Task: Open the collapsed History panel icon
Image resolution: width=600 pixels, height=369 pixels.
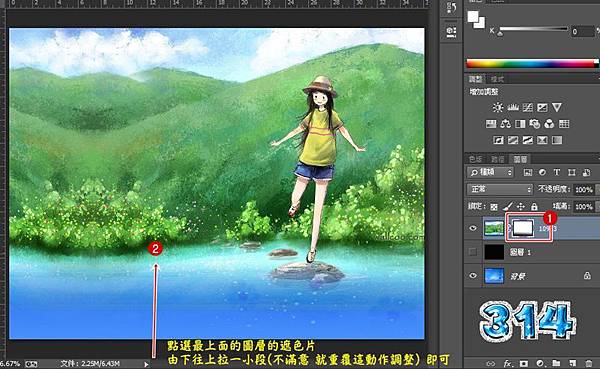Action: click(x=452, y=8)
